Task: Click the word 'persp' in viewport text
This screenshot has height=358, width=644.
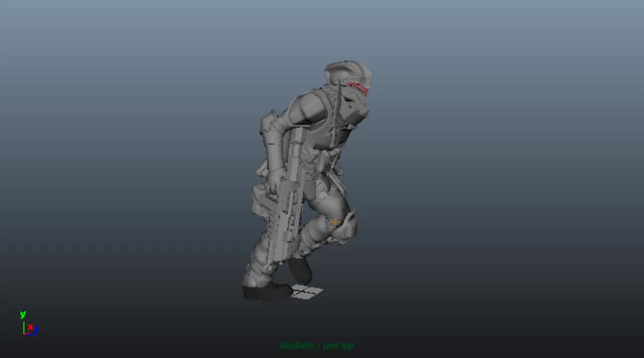Action: click(338, 345)
